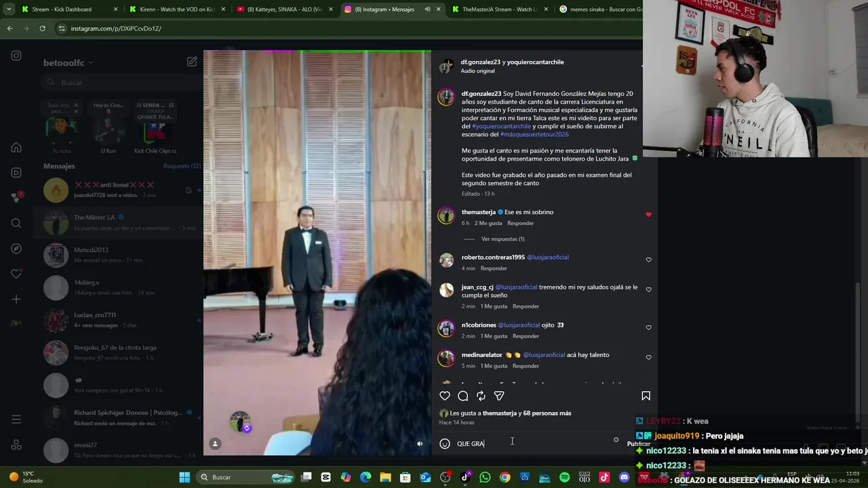Open Rengoku_67 de la chota larga chat

pos(122,352)
